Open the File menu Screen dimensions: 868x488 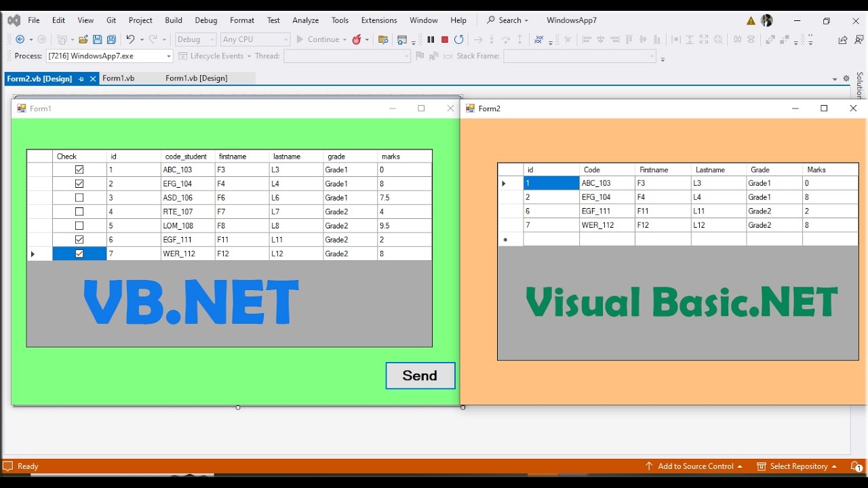tap(34, 20)
